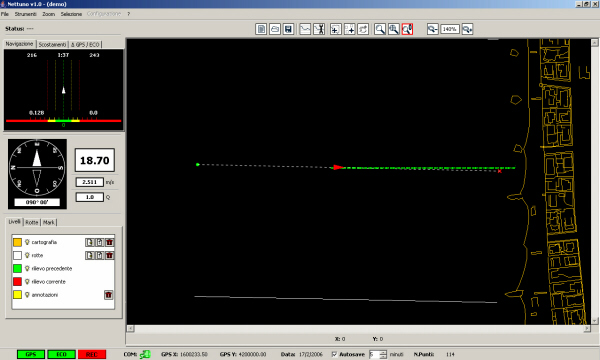Click the new document toolbar icon
The width and height of the screenshot is (600, 360).
(261, 29)
